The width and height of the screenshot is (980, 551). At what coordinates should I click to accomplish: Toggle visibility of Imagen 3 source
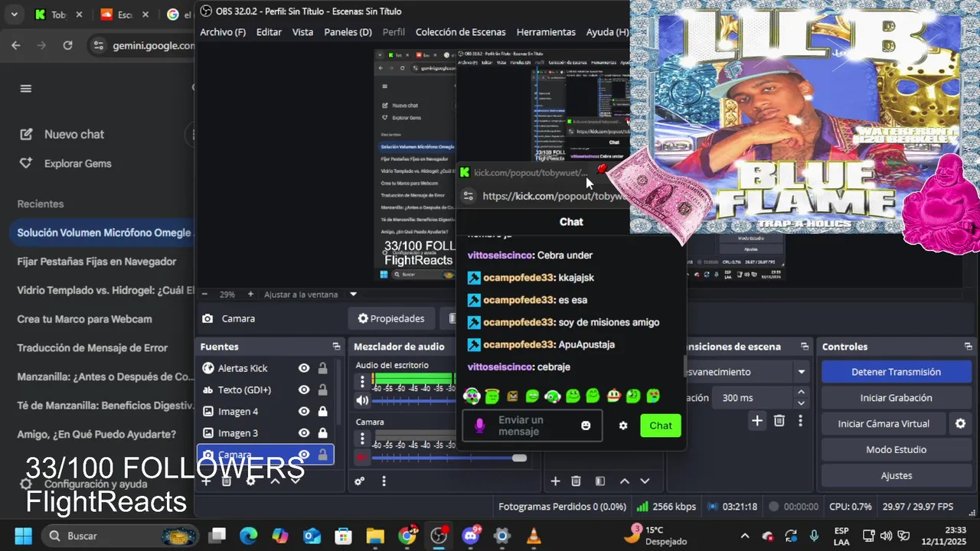click(304, 432)
